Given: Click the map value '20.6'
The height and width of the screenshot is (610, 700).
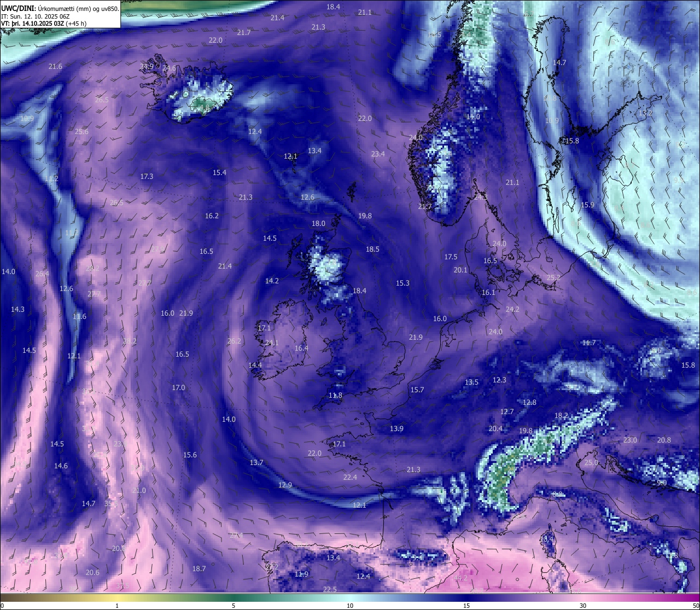Looking at the screenshot, I should pyautogui.click(x=92, y=573).
